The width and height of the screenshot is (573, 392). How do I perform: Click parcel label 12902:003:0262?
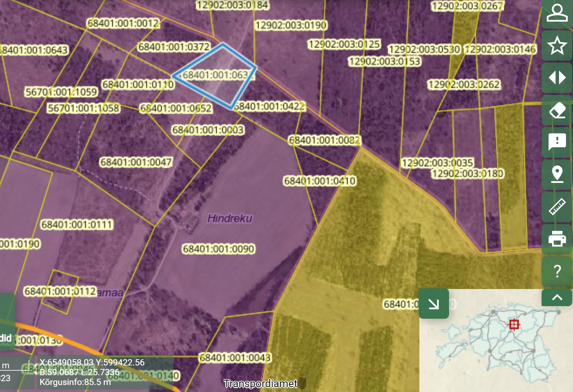point(464,84)
